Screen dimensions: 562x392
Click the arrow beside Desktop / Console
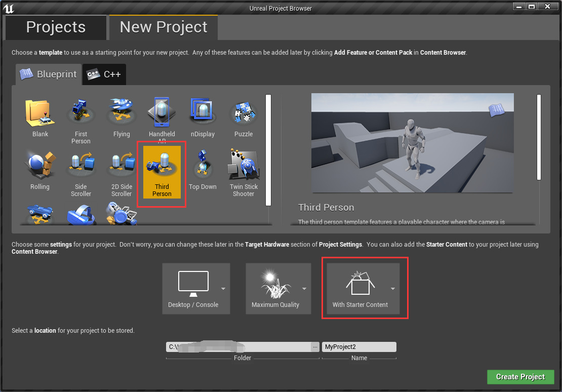coord(223,289)
